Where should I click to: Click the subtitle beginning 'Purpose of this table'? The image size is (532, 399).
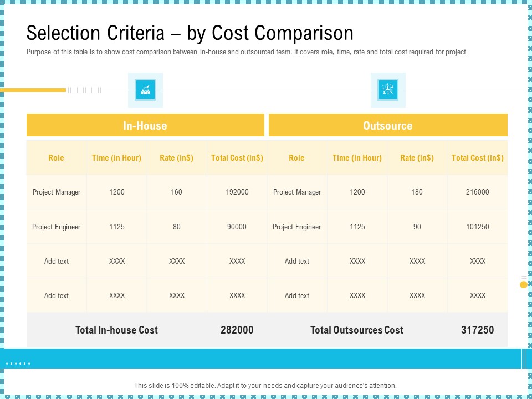coord(246,52)
